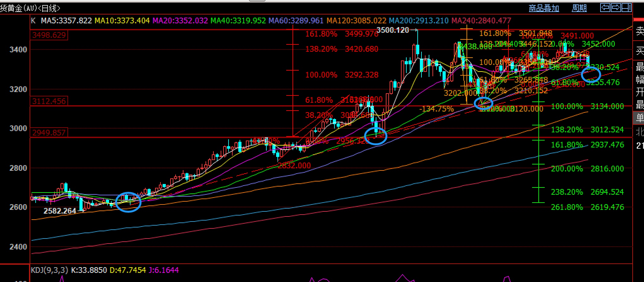644x282 pixels.
Task: Select the 3112.456 horizontal line price tag
Action: (49, 101)
